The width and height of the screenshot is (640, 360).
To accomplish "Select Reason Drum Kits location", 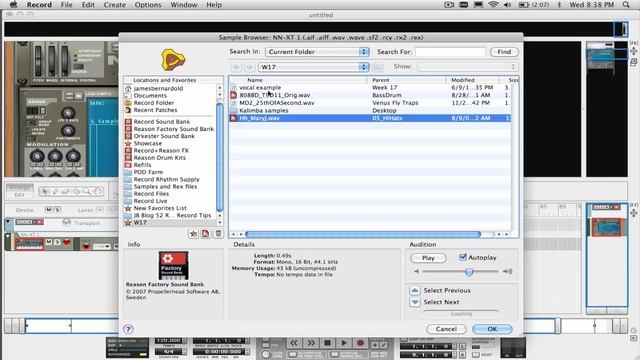I will pyautogui.click(x=156, y=158).
